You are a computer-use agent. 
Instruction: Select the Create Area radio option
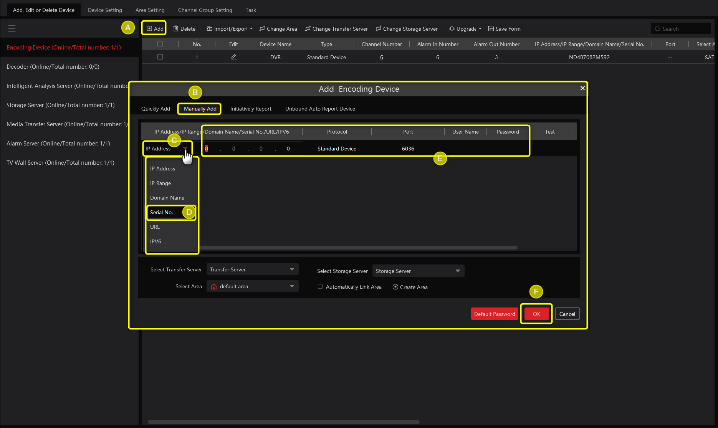397,286
